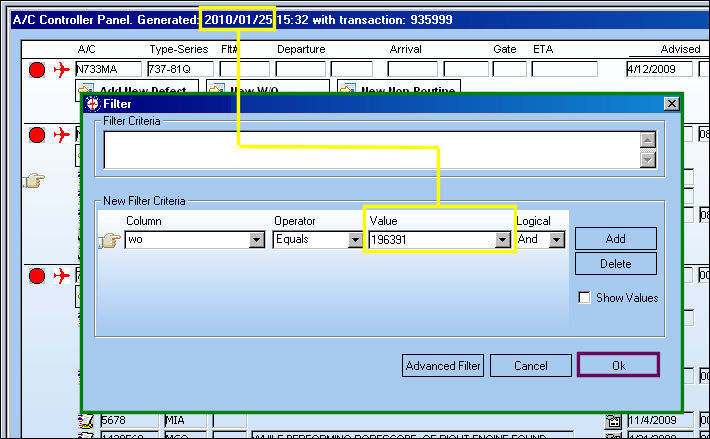Click the red circle in second aircraft row
Screen dimensions: 710x439
[x=37, y=135]
